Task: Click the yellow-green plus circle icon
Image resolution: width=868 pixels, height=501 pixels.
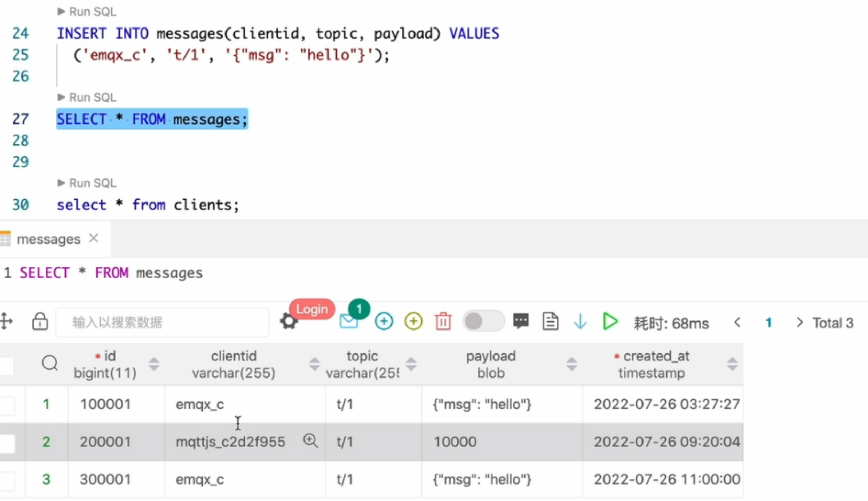Action: pos(413,321)
